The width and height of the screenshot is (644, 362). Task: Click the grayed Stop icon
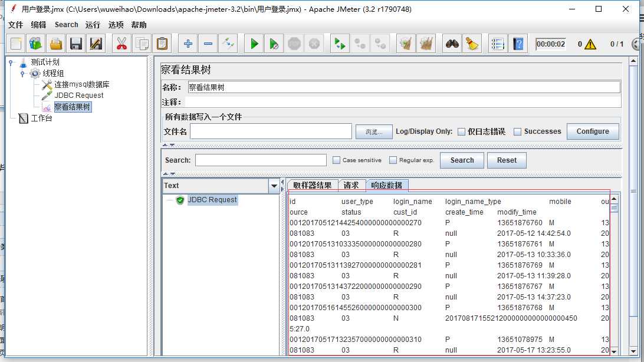[x=294, y=44]
